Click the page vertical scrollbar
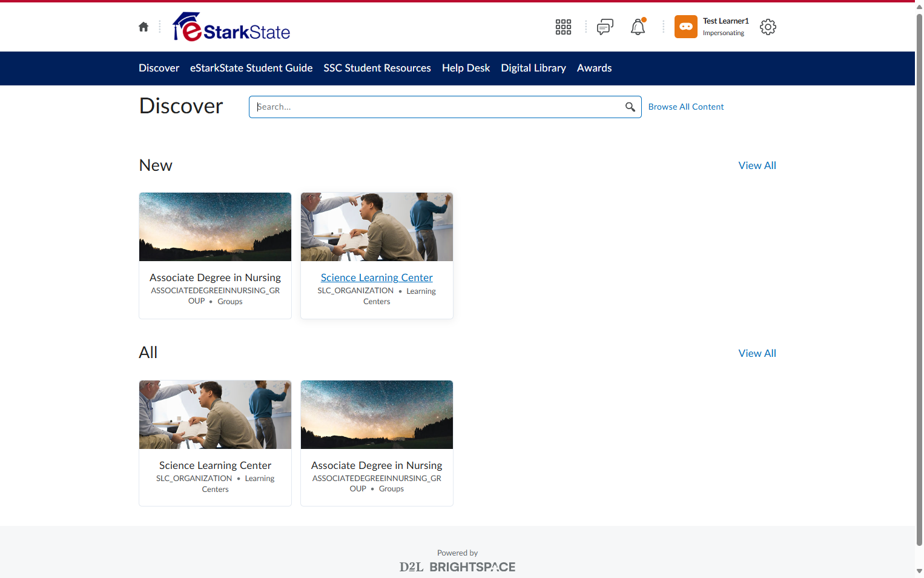This screenshot has height=578, width=924. coord(919,279)
